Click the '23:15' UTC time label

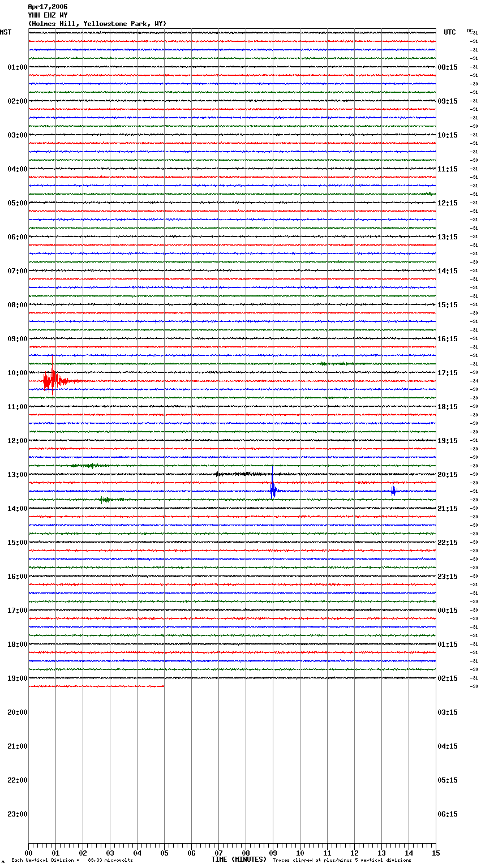point(448,577)
